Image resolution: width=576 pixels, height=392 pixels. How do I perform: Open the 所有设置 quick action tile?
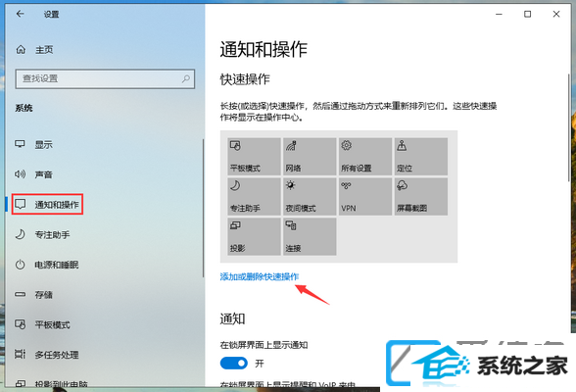[x=365, y=157]
